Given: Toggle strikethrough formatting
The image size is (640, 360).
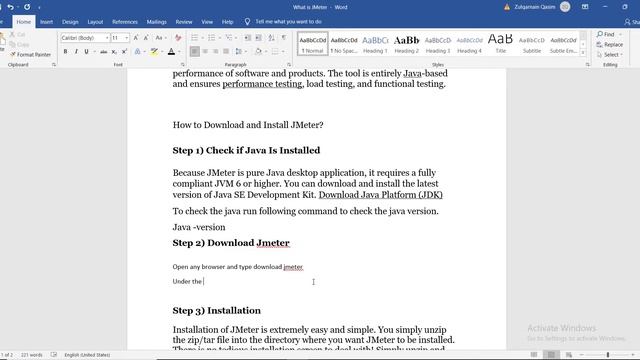Looking at the screenshot, I should click(x=104, y=51).
